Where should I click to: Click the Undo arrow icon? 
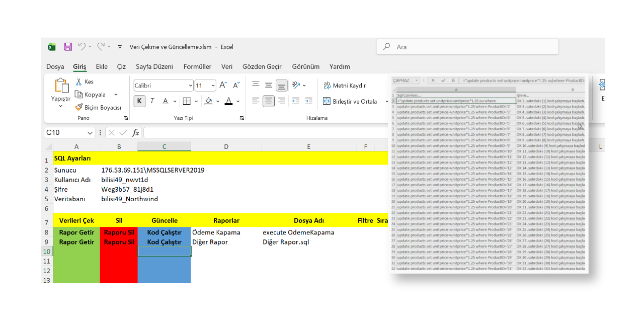[82, 46]
